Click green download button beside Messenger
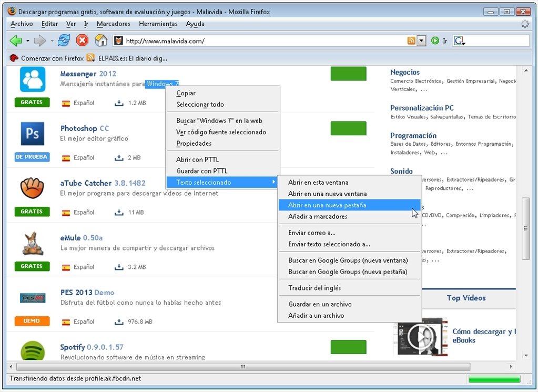The image size is (538, 392). pyautogui.click(x=348, y=74)
